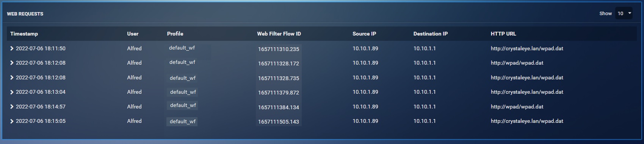Select flow ID 1657111328.735
Image resolution: width=644 pixels, height=144 pixels.
click(x=279, y=78)
